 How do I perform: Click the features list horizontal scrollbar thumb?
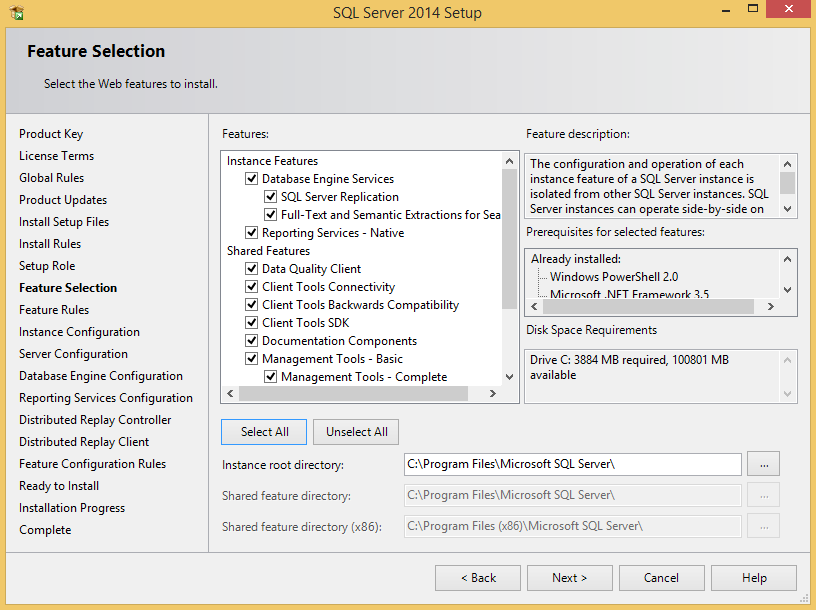(353, 393)
